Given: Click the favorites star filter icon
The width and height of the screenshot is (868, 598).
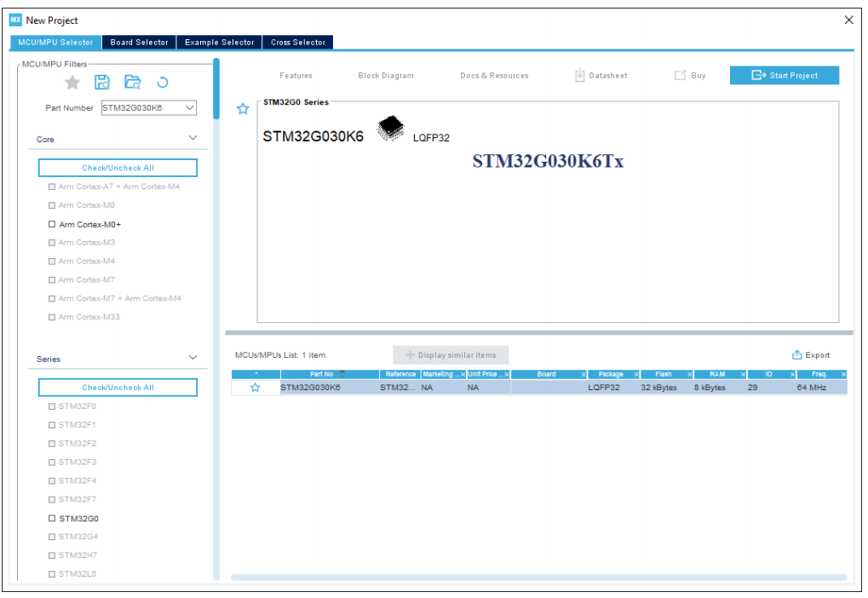Looking at the screenshot, I should click(72, 83).
